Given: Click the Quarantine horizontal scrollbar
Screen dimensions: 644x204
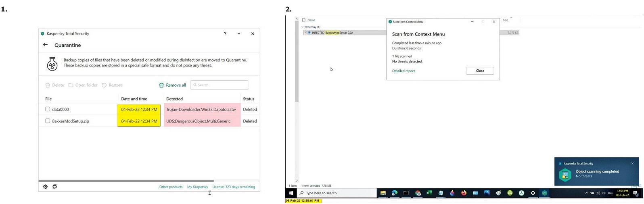Looking at the screenshot, I should (126, 181).
